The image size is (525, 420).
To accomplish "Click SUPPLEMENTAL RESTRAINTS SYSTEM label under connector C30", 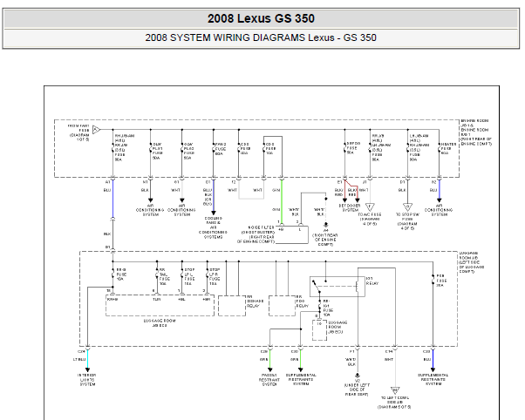I will click(301, 380).
